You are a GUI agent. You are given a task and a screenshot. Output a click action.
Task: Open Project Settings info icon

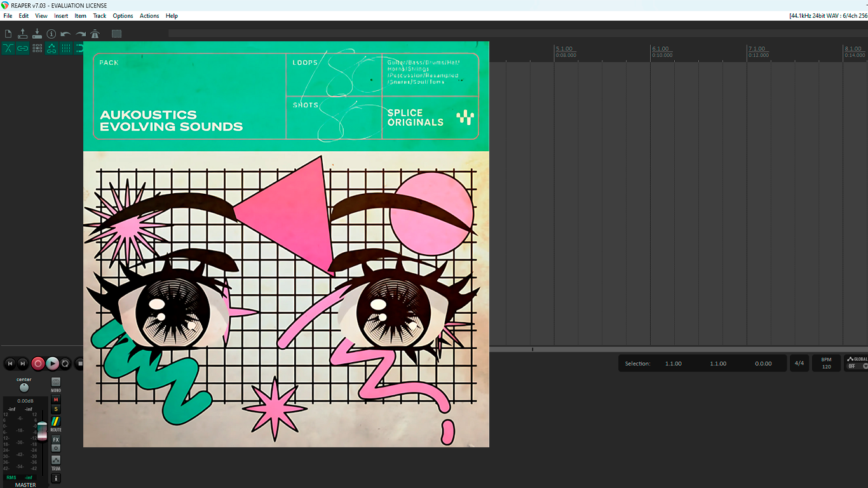[x=51, y=34]
